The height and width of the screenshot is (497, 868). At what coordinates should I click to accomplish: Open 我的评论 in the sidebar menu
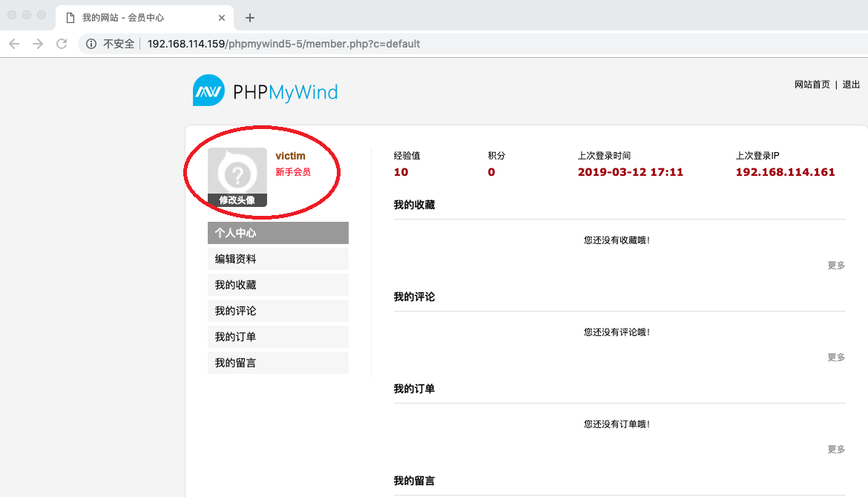pyautogui.click(x=278, y=311)
